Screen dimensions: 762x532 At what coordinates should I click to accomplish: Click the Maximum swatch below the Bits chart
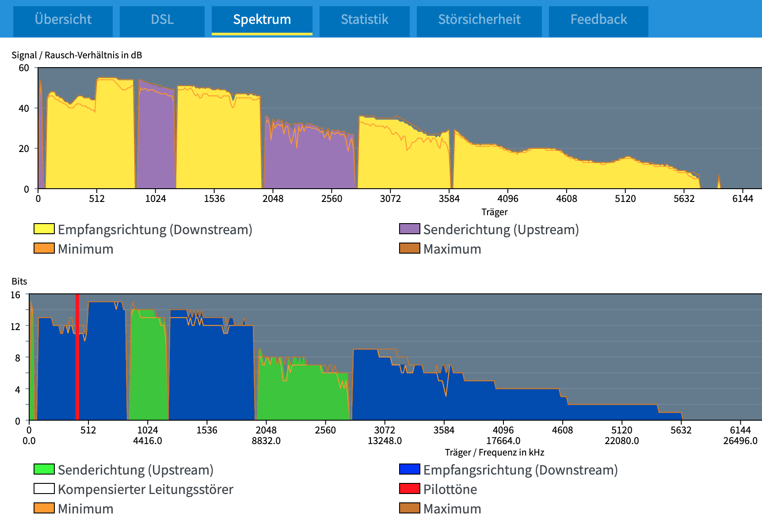click(410, 508)
